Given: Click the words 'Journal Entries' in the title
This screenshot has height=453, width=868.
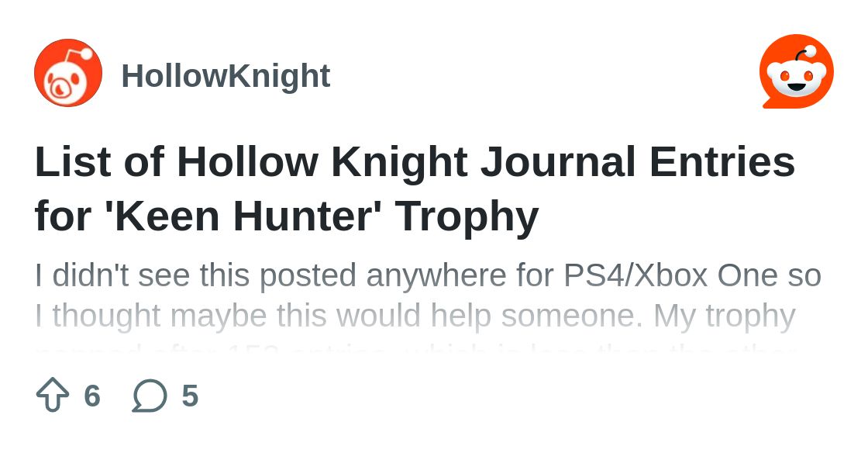Looking at the screenshot, I should click(638, 162).
